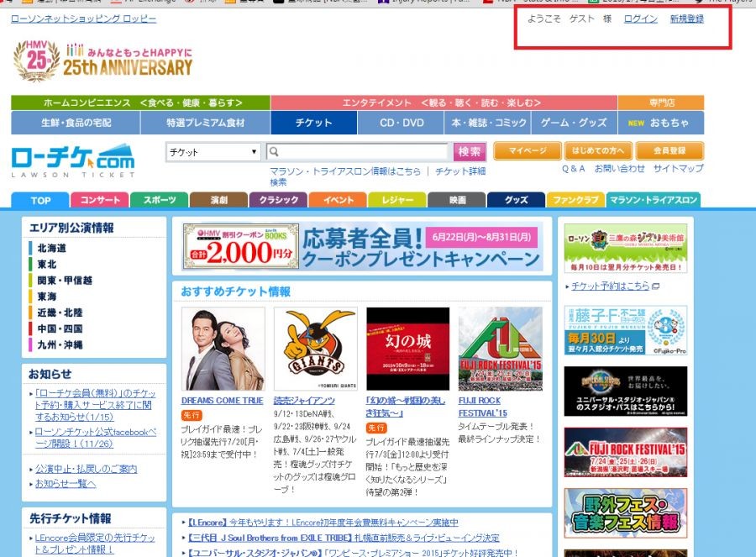Click the 野外フェス・音楽フェス情報 banner
The height and width of the screenshot is (557, 756).
625,513
